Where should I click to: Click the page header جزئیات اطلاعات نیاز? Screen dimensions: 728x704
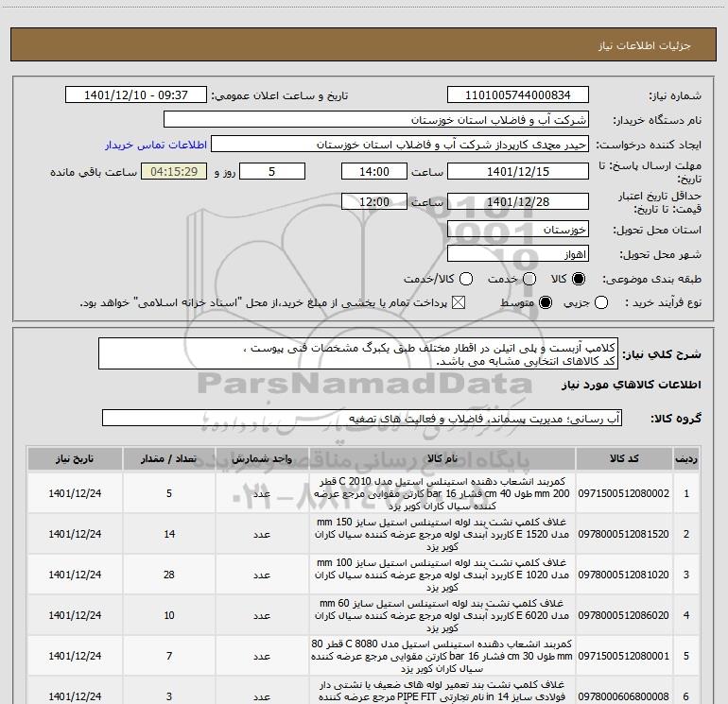click(645, 45)
